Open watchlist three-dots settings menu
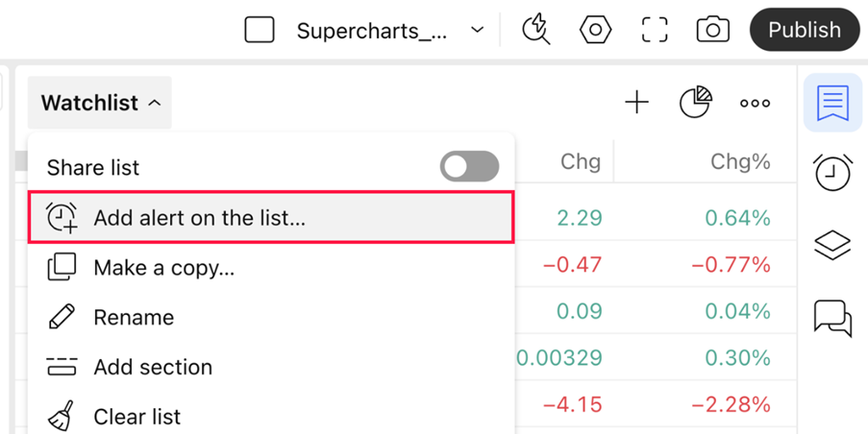 click(756, 103)
